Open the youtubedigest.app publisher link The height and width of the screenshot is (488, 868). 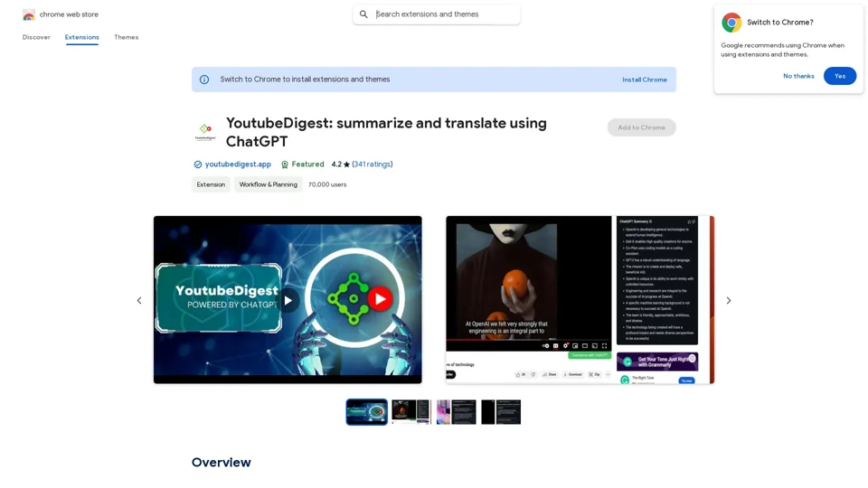[x=238, y=164]
